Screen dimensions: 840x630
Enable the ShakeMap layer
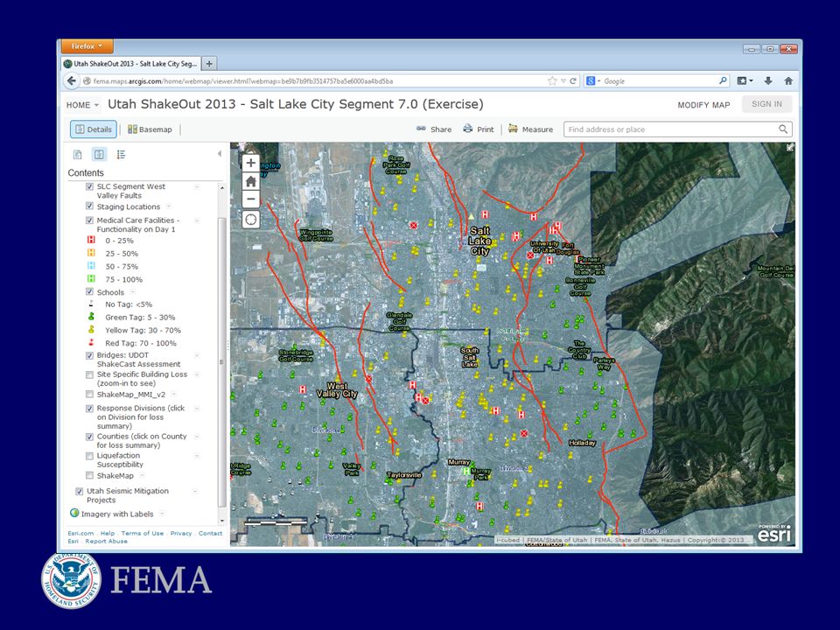89,476
